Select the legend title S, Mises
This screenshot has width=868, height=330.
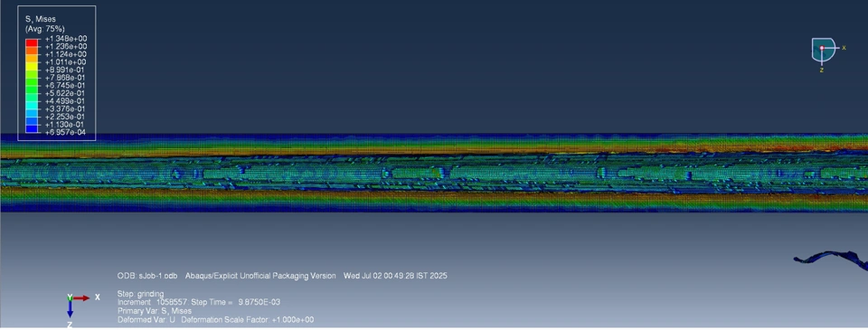[41, 19]
